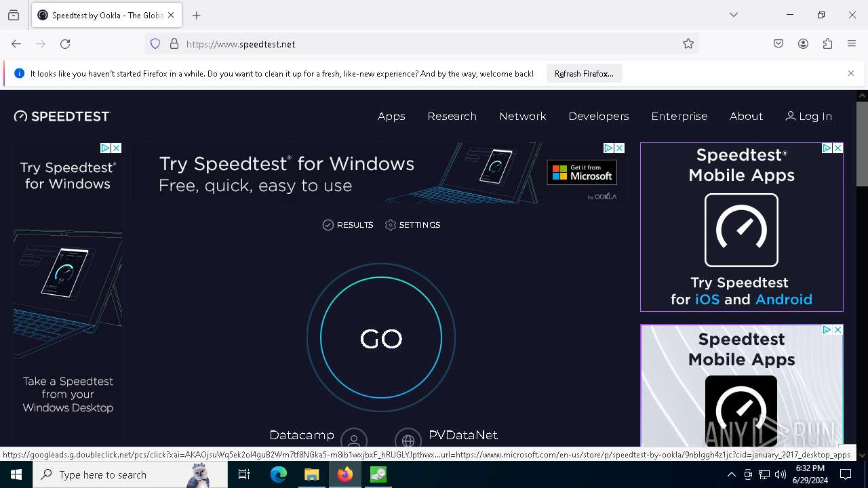Click the upper Speedtest Mobile Apps ad image

coord(742,227)
